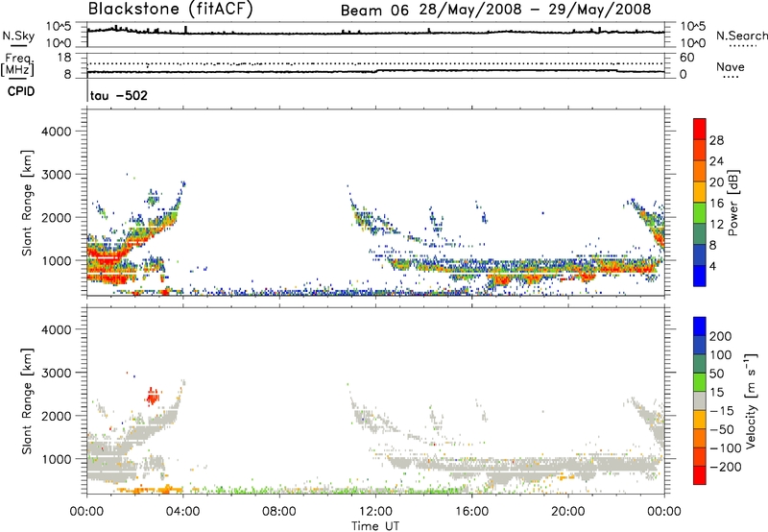Image resolution: width=768 pixels, height=532 pixels.
Task: Click the '16:00' time axis tick label
Action: pos(471,512)
